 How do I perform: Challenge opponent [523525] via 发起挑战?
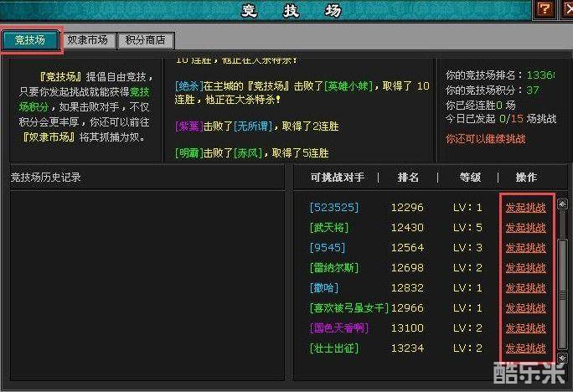coord(525,208)
